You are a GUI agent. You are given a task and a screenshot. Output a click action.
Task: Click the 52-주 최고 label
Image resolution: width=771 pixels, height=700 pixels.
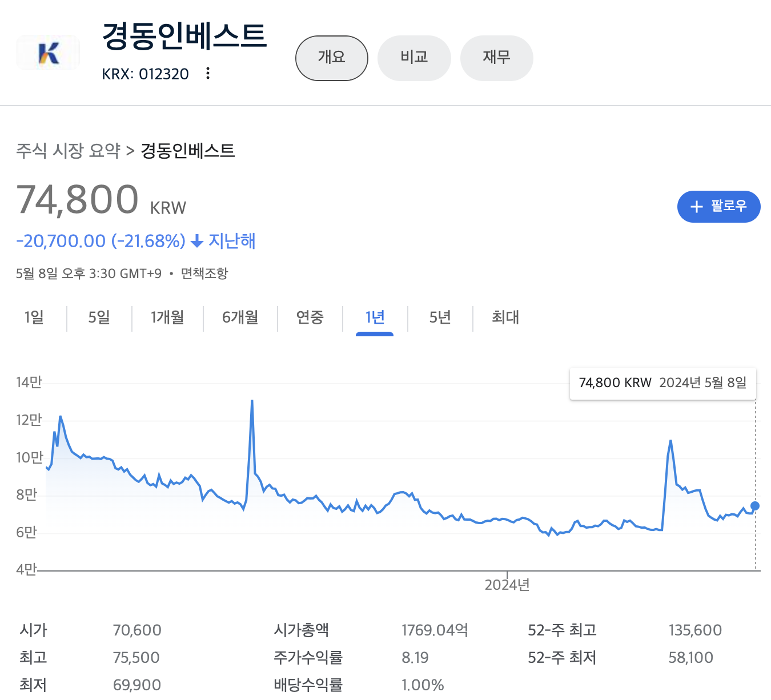coord(563,630)
